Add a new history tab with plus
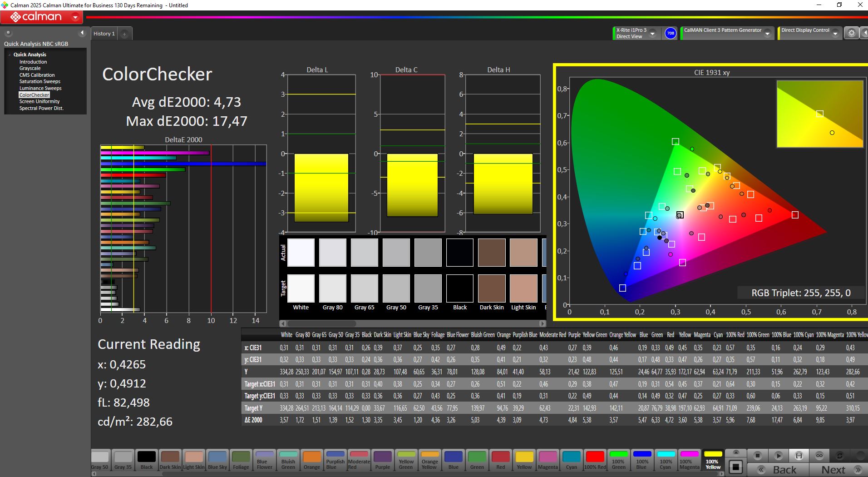Image resolution: width=868 pixels, height=477 pixels. pos(124,34)
